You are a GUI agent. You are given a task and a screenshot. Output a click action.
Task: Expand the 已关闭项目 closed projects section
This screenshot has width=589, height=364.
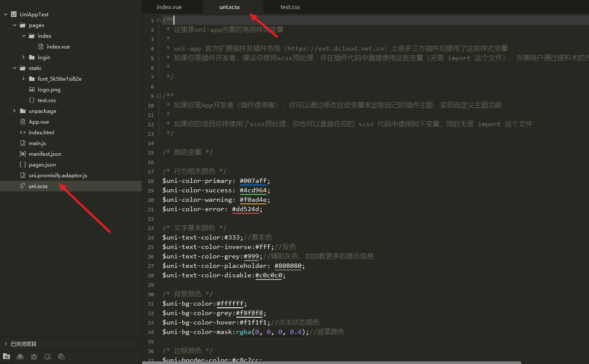(x=6, y=344)
